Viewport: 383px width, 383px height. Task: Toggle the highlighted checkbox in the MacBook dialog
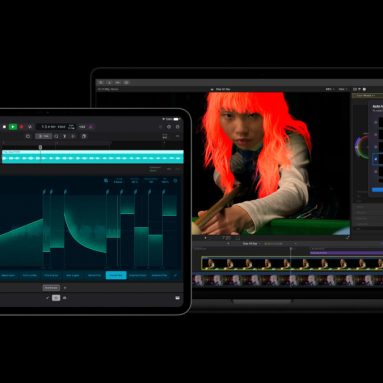[x=376, y=159]
